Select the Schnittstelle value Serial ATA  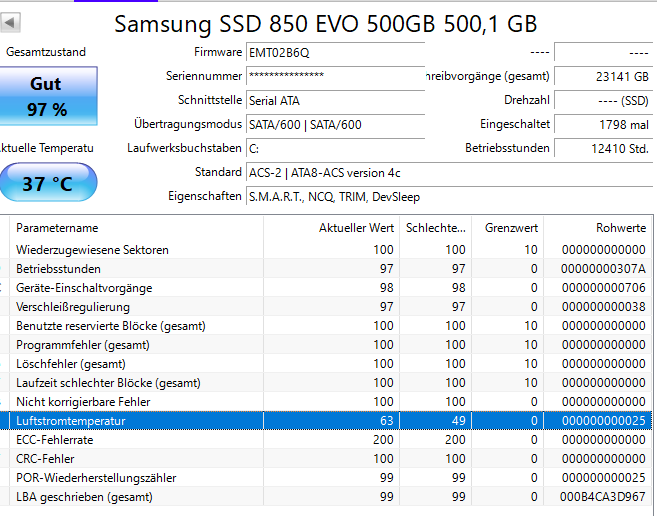(x=336, y=101)
